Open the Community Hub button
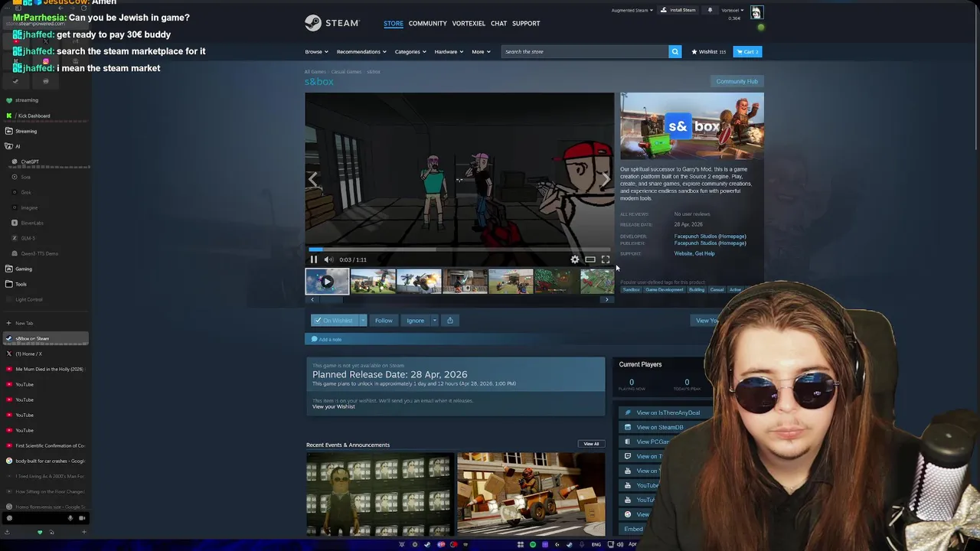The width and height of the screenshot is (980, 551). click(737, 81)
